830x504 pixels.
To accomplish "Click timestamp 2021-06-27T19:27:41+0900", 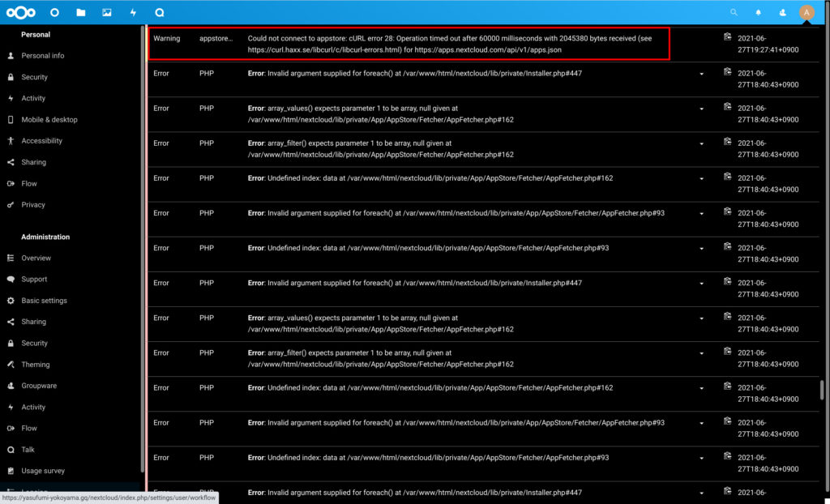I will pos(768,44).
